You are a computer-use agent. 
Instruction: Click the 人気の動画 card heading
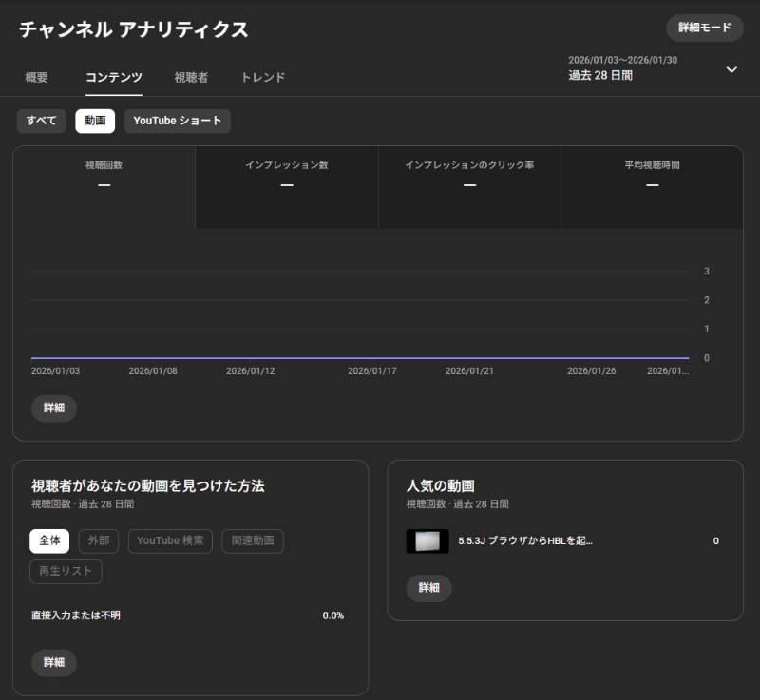point(441,485)
